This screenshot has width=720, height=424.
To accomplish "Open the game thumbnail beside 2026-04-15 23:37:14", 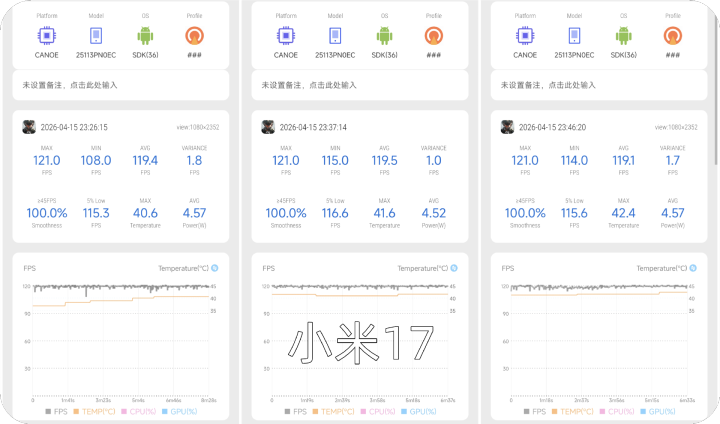I will pos(268,127).
